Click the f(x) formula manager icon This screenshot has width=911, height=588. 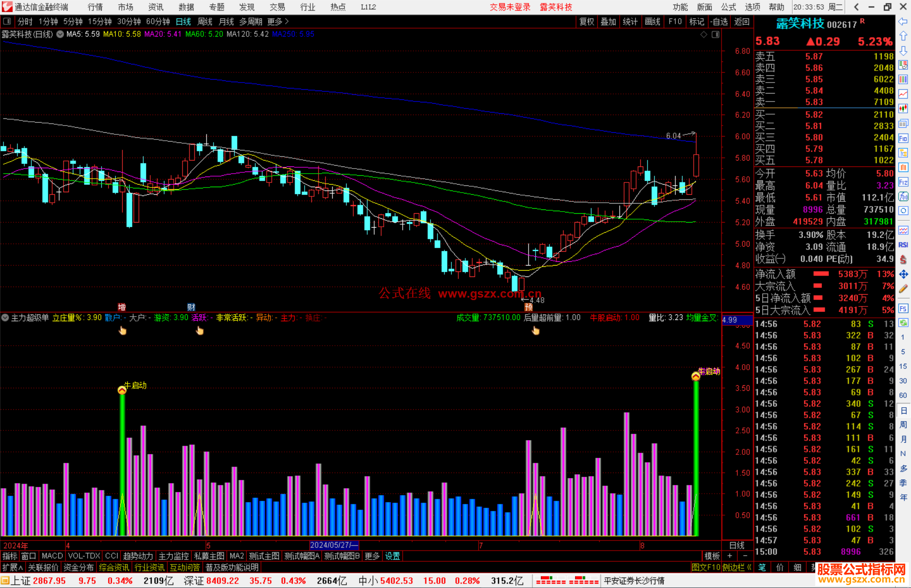tap(903, 196)
